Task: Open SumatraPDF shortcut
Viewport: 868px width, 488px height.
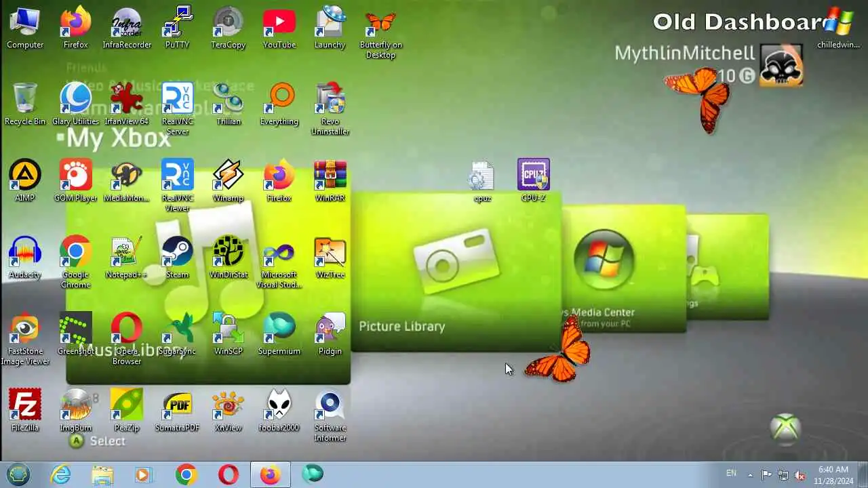Action: click(x=177, y=411)
